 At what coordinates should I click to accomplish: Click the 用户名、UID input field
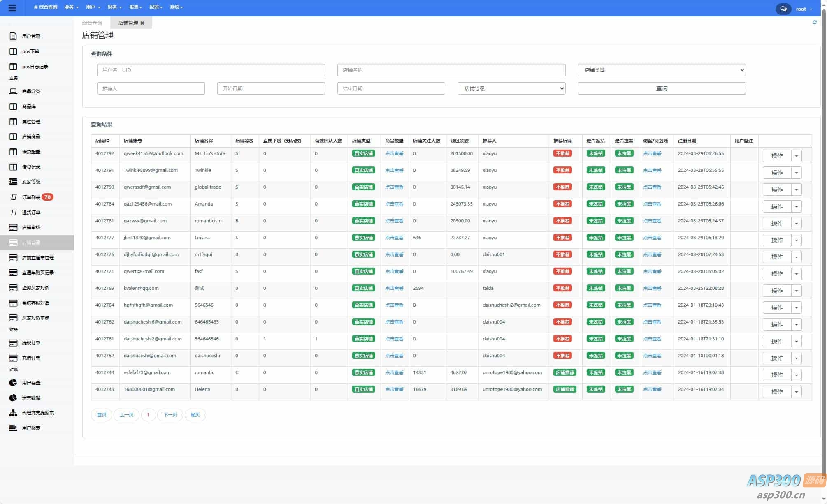pos(211,70)
